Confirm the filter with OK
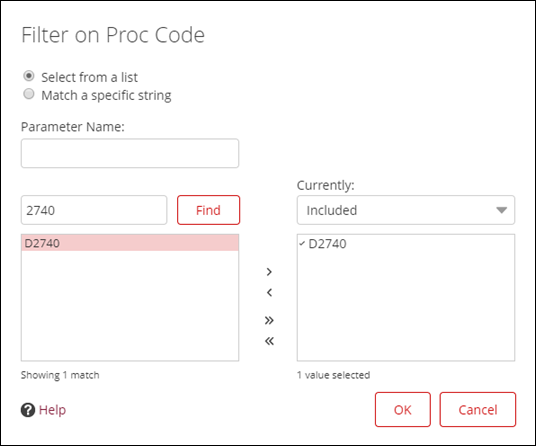Image resolution: width=536 pixels, height=446 pixels. click(403, 409)
